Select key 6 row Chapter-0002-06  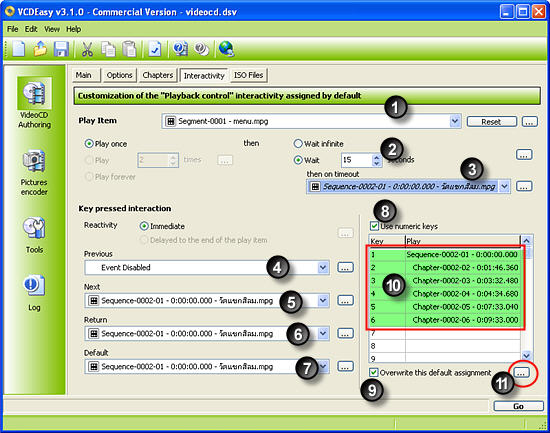pyautogui.click(x=445, y=320)
